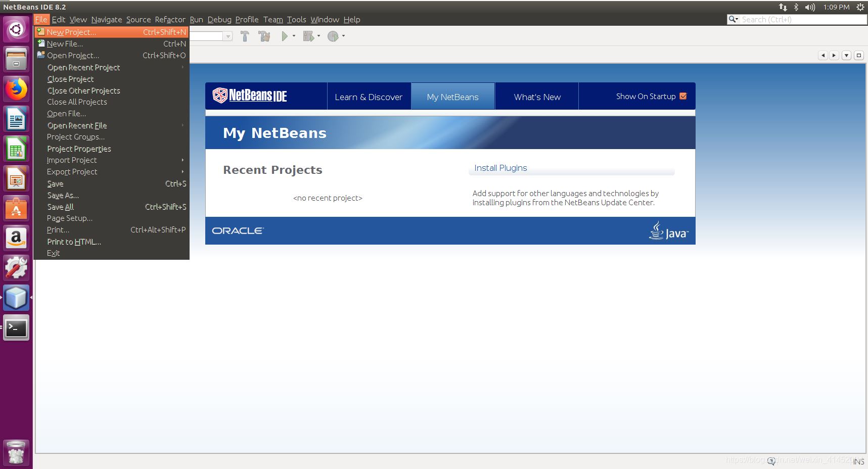Open the system gear session menu
Viewport: 868px width, 469px height.
tap(860, 7)
